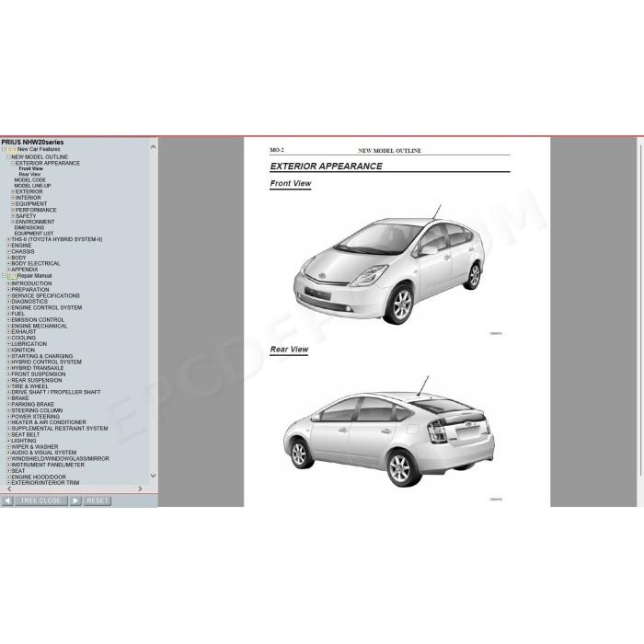Screen dimensions: 644x644
Task: Select DIAGNOSTICS in the tree
Action: tap(29, 302)
